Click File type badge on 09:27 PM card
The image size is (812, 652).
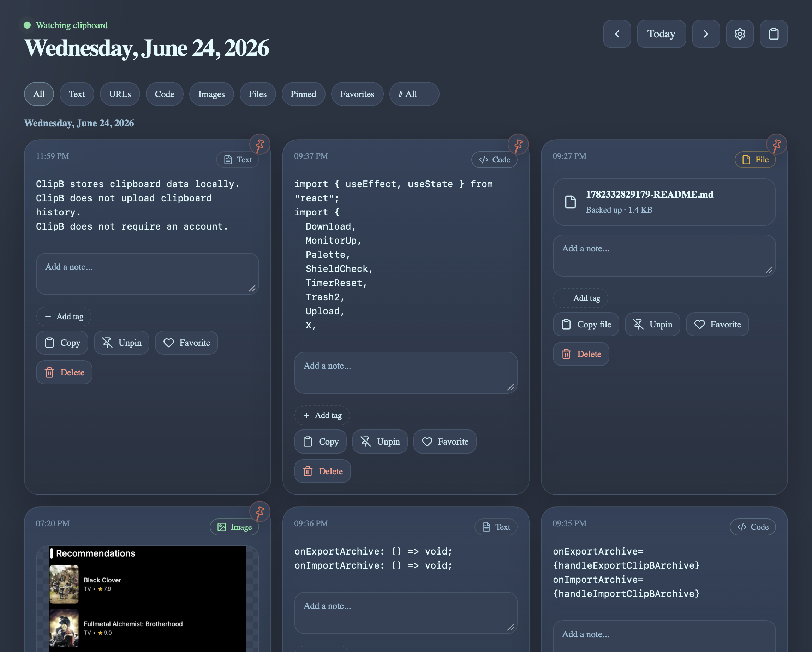[x=755, y=160]
